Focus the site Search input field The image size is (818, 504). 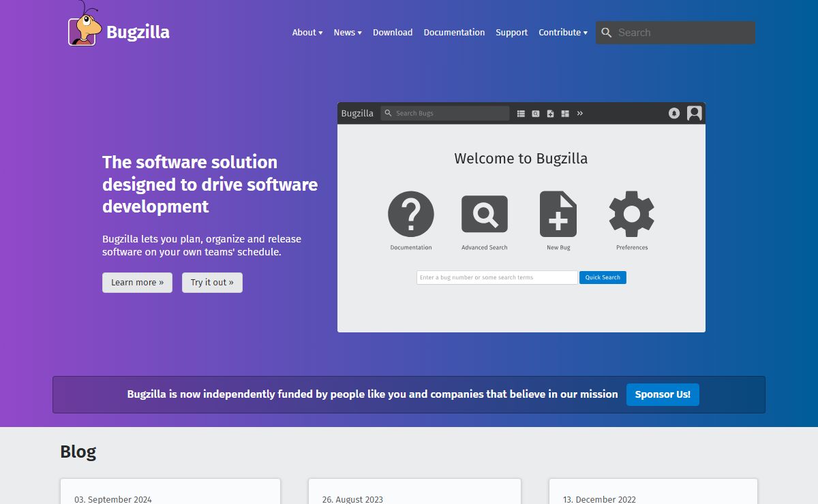[676, 33]
